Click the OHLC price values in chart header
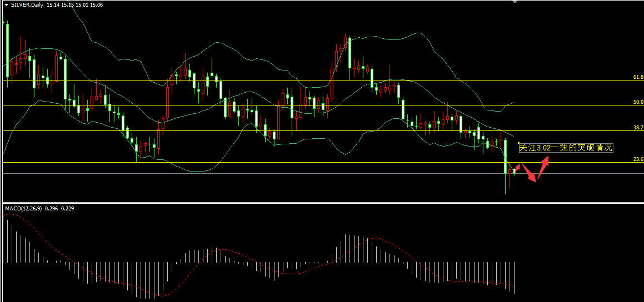 (x=72, y=4)
